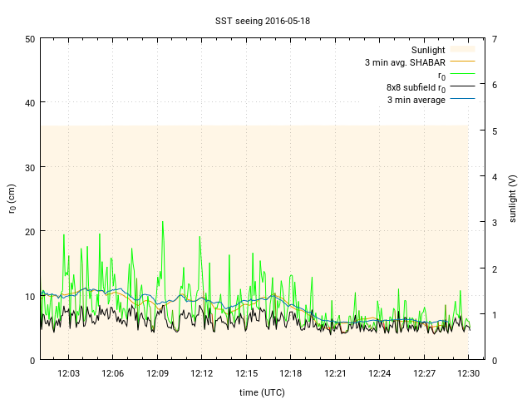Select the 8x8 subfield r0 legend text

[416, 87]
